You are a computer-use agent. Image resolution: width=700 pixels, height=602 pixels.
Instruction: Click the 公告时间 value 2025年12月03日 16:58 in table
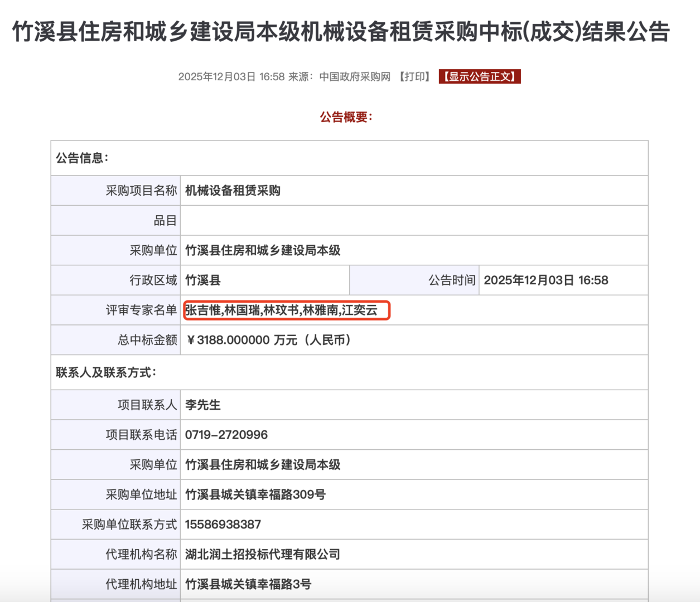(x=545, y=280)
